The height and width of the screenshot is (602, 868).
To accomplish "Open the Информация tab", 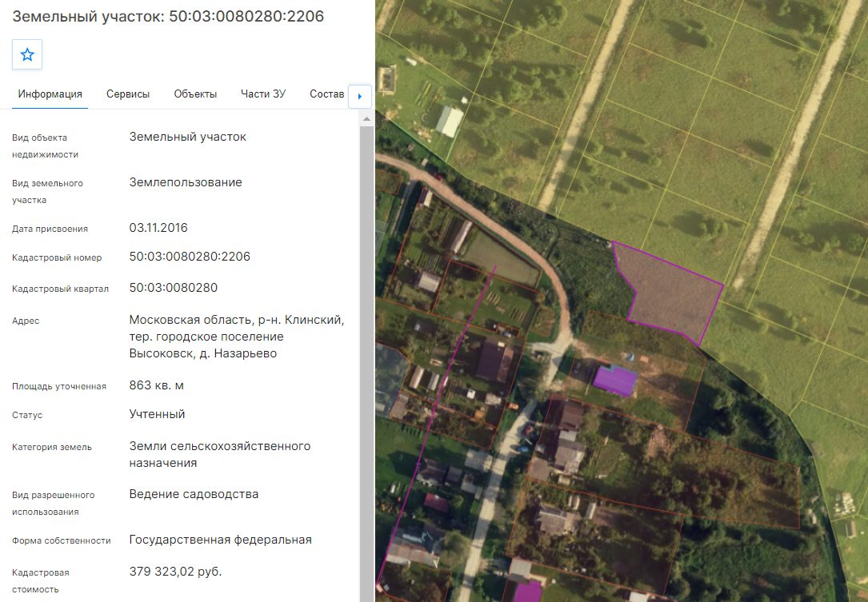I will click(50, 94).
